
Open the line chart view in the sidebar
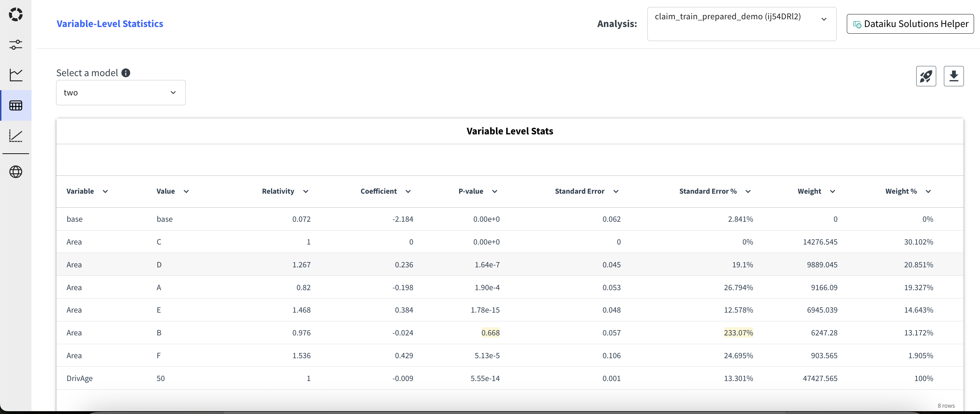16,75
